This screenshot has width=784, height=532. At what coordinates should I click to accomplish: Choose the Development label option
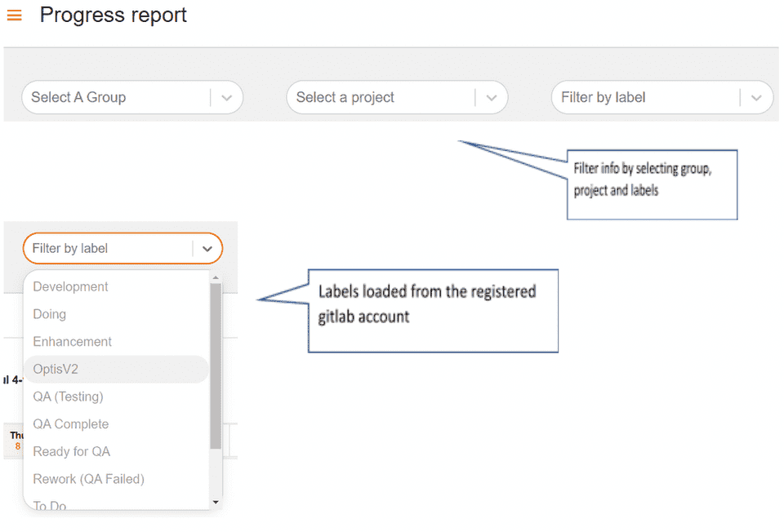click(x=70, y=287)
